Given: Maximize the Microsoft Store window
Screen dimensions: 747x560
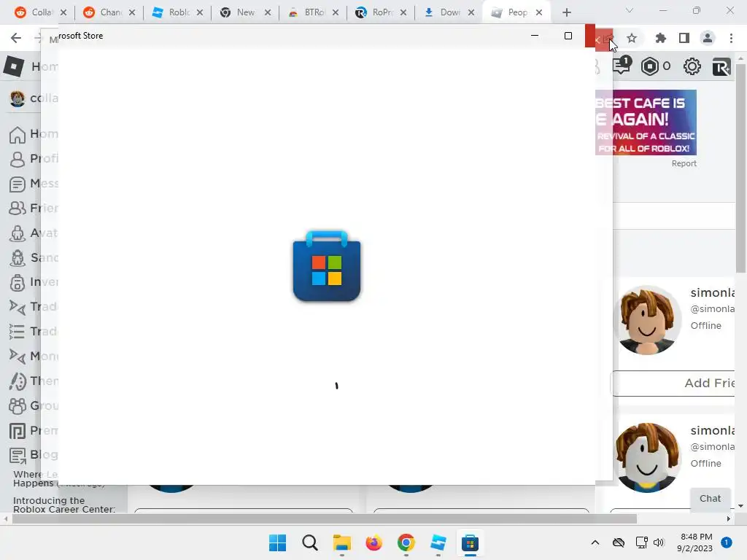Looking at the screenshot, I should coord(568,36).
